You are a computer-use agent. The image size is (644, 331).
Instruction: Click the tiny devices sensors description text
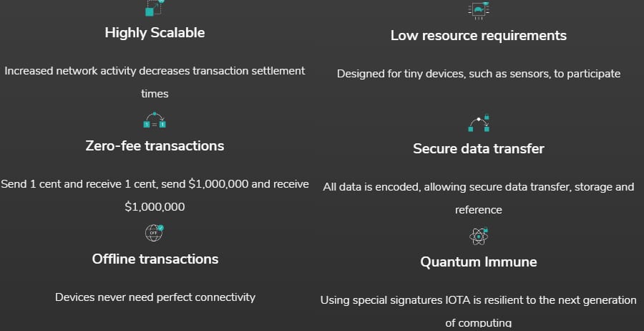(478, 74)
